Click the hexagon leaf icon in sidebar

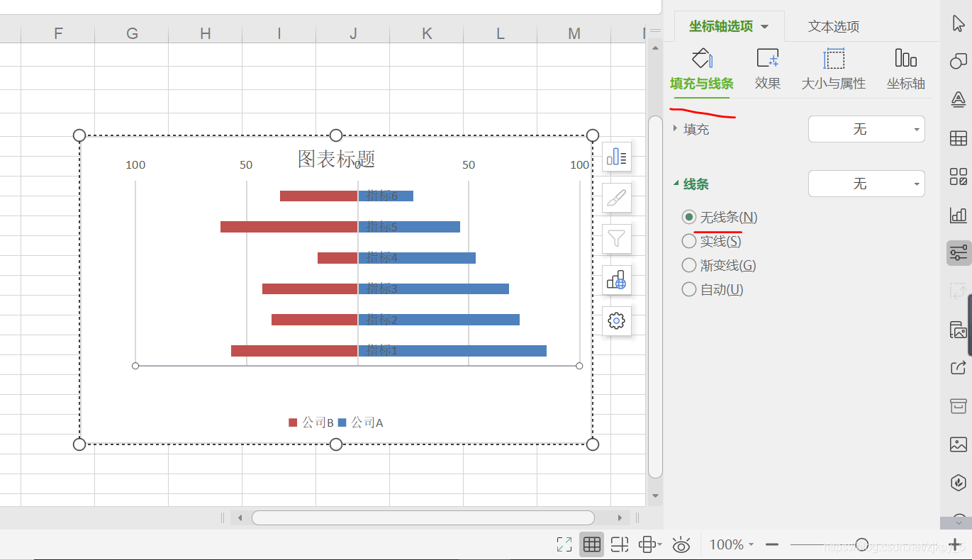point(959,483)
